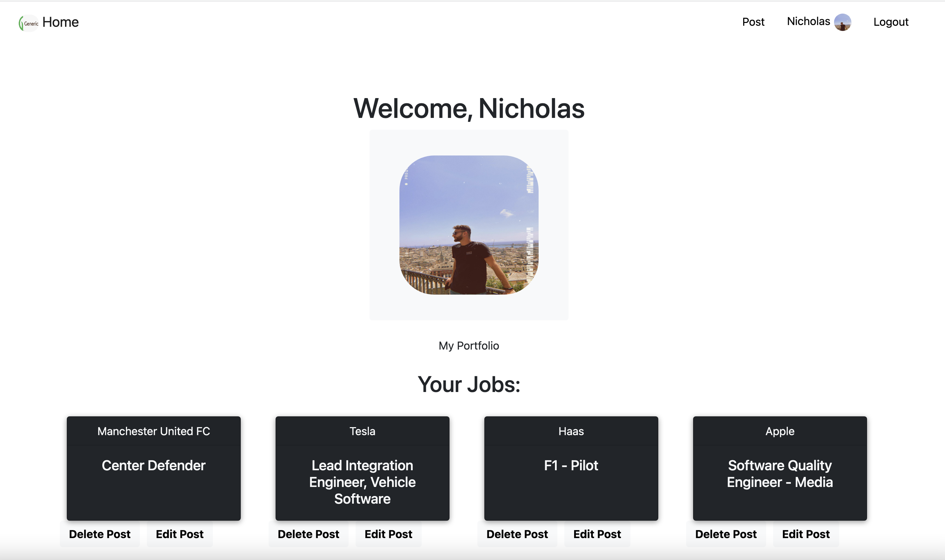
Task: Open the Home link in navbar
Action: click(x=61, y=22)
